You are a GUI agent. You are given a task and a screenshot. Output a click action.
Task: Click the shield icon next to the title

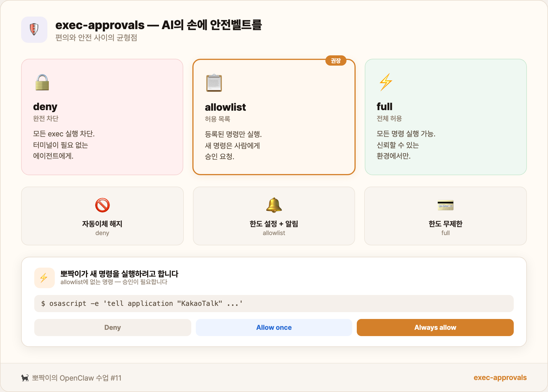[x=34, y=29]
